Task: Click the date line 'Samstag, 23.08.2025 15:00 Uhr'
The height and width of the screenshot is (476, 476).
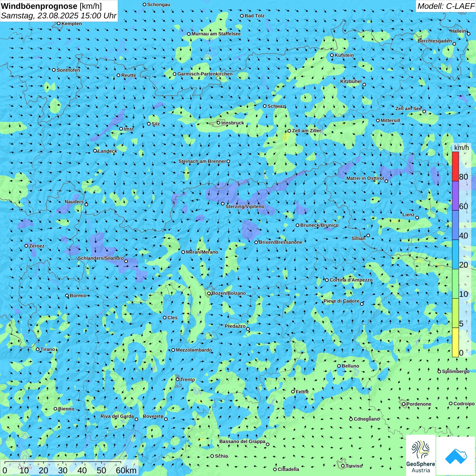Action: (x=59, y=16)
